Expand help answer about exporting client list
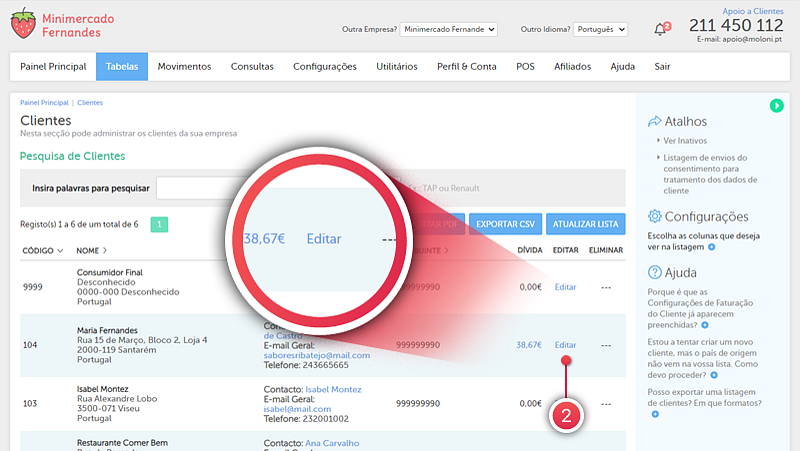The width and height of the screenshot is (800, 451). pyautogui.click(x=655, y=413)
